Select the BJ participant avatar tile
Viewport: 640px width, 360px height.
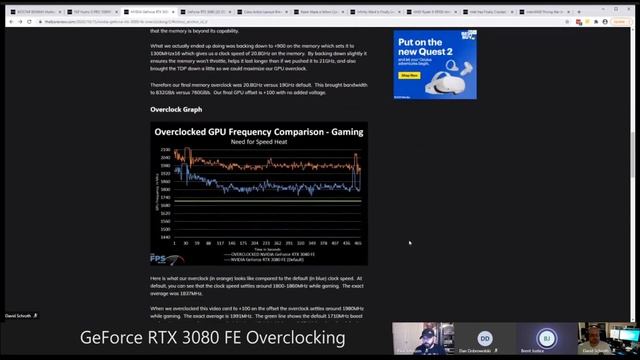tap(547, 338)
